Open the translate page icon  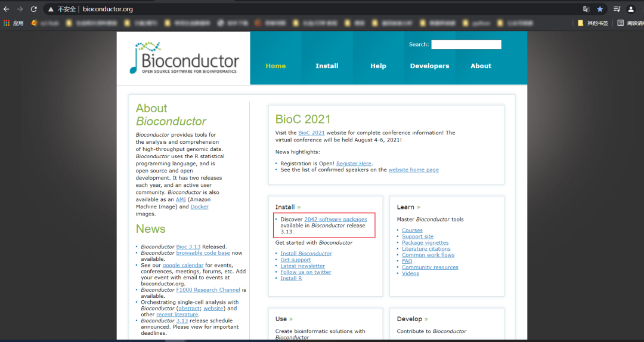coord(586,9)
